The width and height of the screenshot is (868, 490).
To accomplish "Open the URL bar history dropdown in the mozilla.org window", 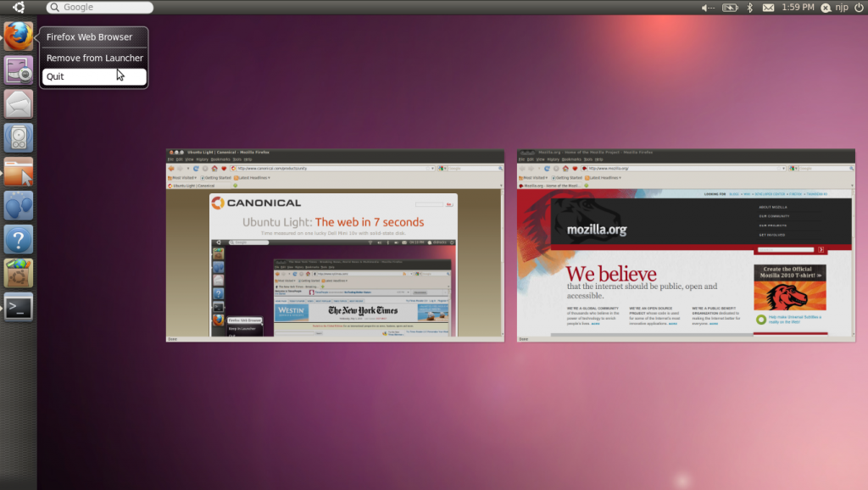I will click(784, 168).
